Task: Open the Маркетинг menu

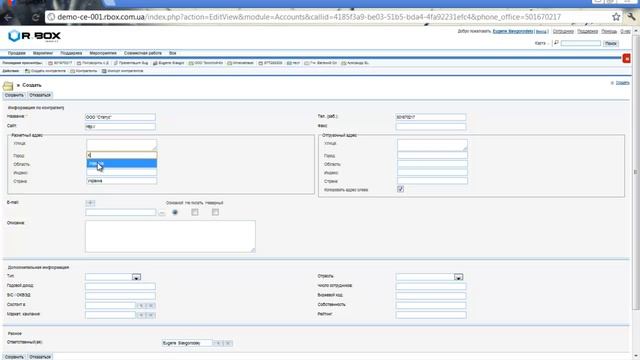Action: tap(43, 53)
